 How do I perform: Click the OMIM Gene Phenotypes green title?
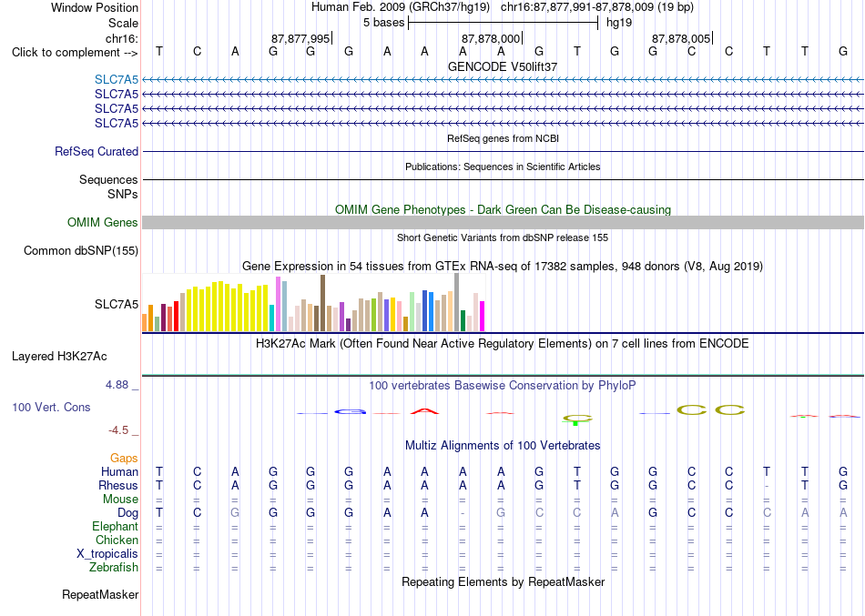pyautogui.click(x=504, y=209)
